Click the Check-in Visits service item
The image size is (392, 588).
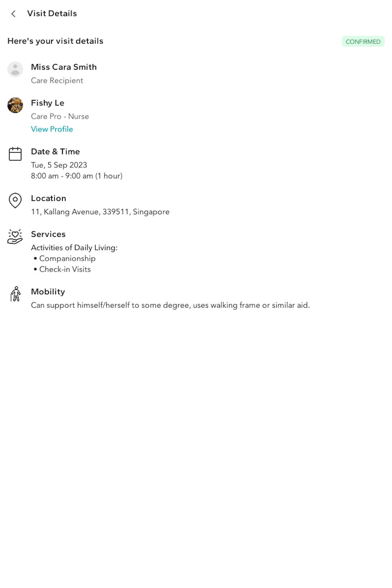pyautogui.click(x=65, y=269)
